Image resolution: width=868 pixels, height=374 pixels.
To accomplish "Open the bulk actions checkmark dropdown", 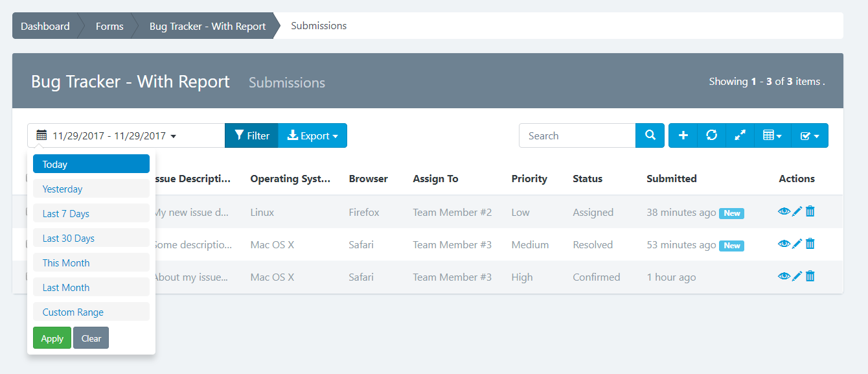I will [810, 135].
